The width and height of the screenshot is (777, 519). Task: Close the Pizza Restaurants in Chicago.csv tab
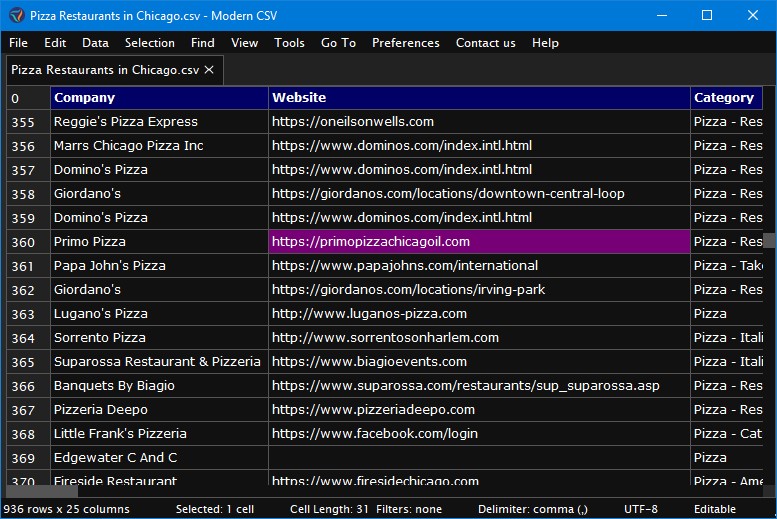click(x=209, y=70)
